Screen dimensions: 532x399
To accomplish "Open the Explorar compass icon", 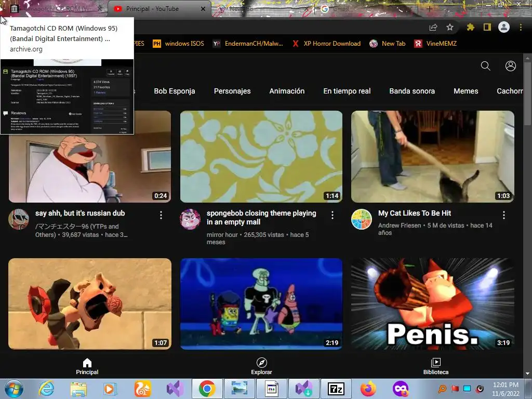I will point(262,363).
